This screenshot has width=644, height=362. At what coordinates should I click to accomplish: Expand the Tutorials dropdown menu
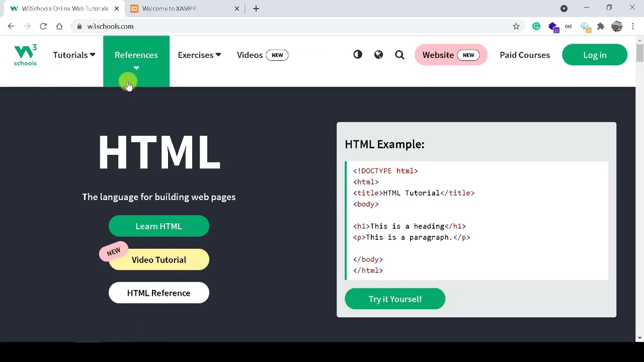[x=74, y=55]
